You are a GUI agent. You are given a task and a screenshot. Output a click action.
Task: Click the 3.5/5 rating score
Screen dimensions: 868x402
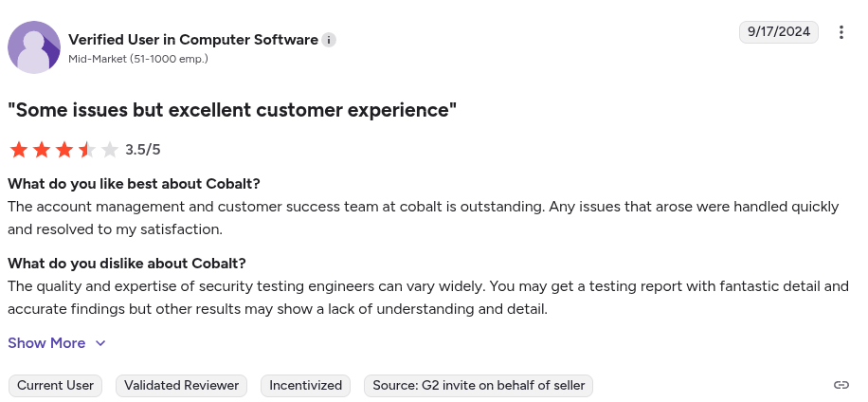[x=143, y=150]
